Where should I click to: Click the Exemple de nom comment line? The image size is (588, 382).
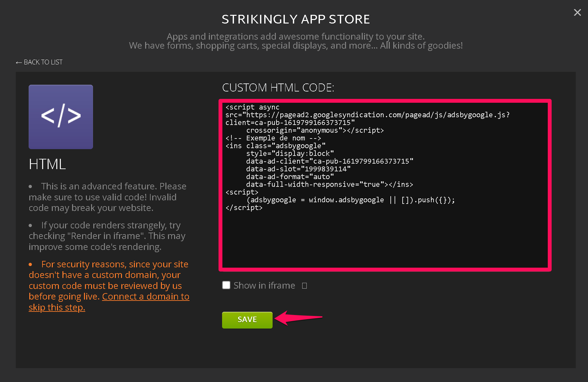coord(273,138)
